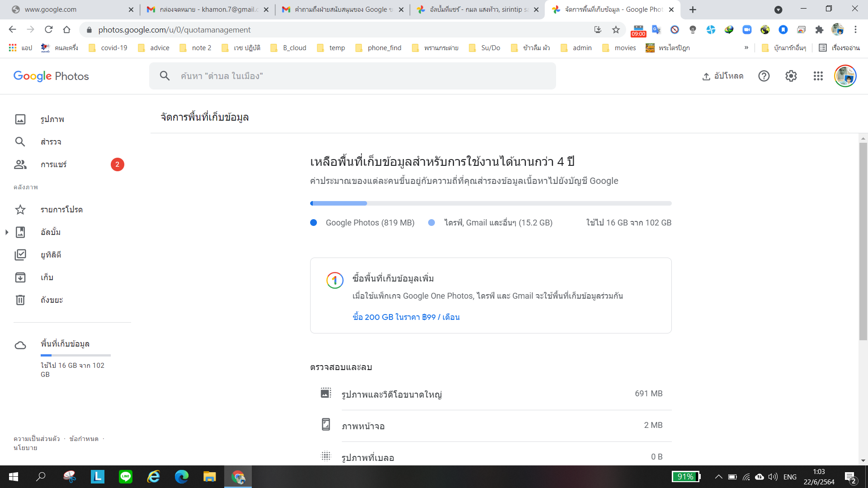Image resolution: width=868 pixels, height=488 pixels.
Task: Open the Chrome extensions puzzle icon
Action: 819,30
